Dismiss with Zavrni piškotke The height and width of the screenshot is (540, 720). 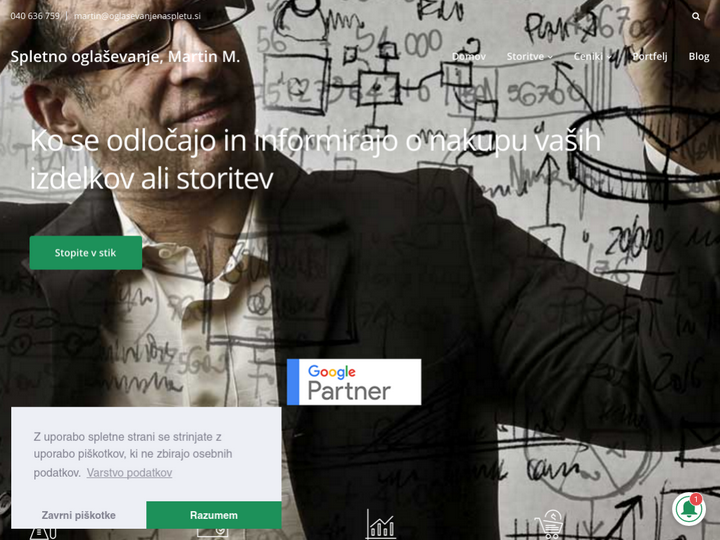[79, 515]
